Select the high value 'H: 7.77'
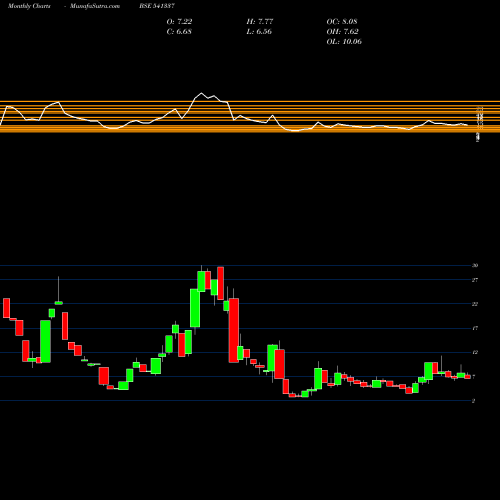The width and height of the screenshot is (500, 500). pyautogui.click(x=260, y=21)
